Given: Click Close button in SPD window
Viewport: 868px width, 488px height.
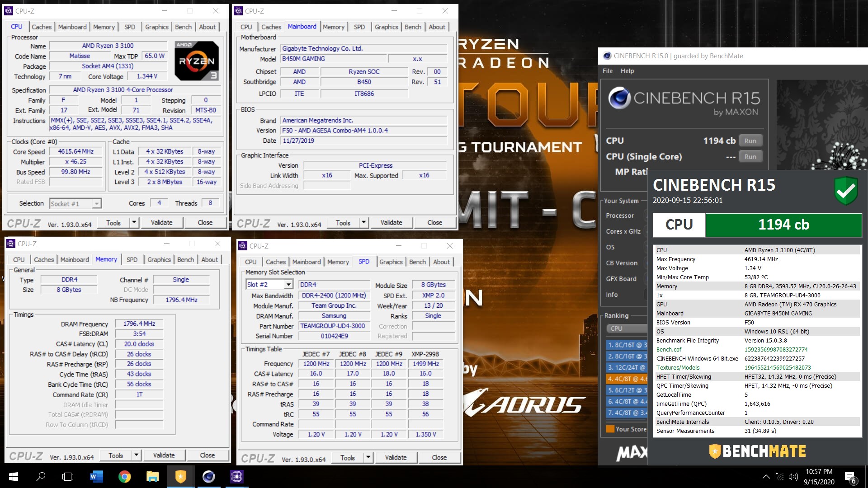Looking at the screenshot, I should pyautogui.click(x=439, y=457).
